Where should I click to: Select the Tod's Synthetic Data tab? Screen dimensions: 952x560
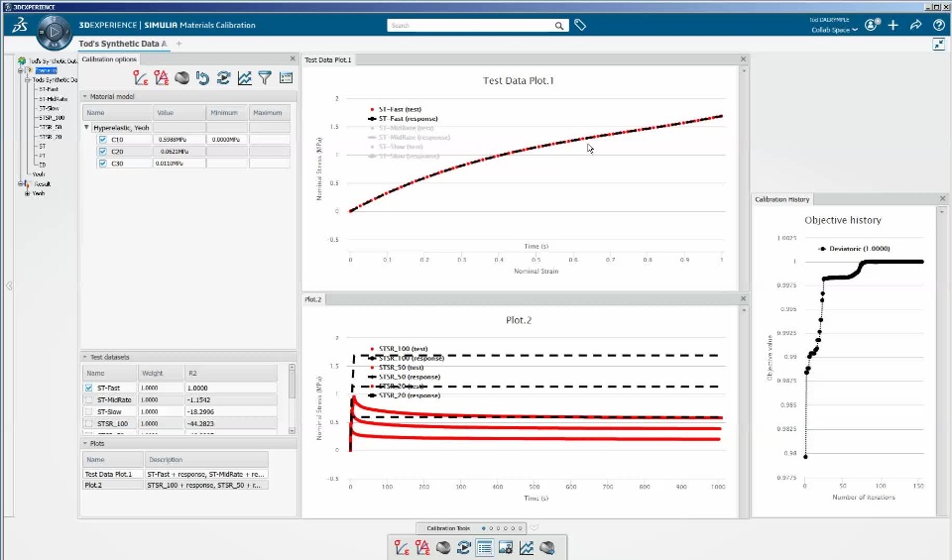(x=123, y=44)
